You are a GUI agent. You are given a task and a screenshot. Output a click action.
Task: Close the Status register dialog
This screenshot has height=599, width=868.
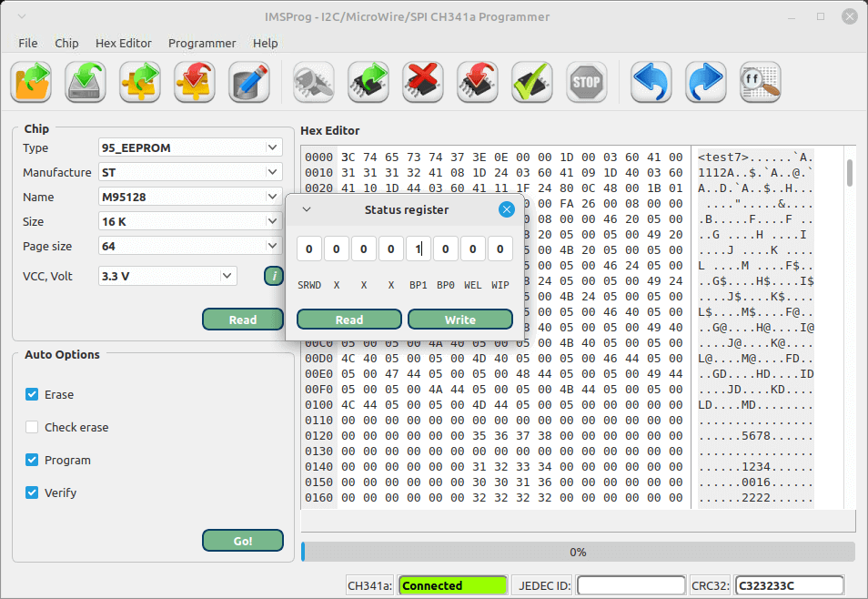click(x=506, y=209)
